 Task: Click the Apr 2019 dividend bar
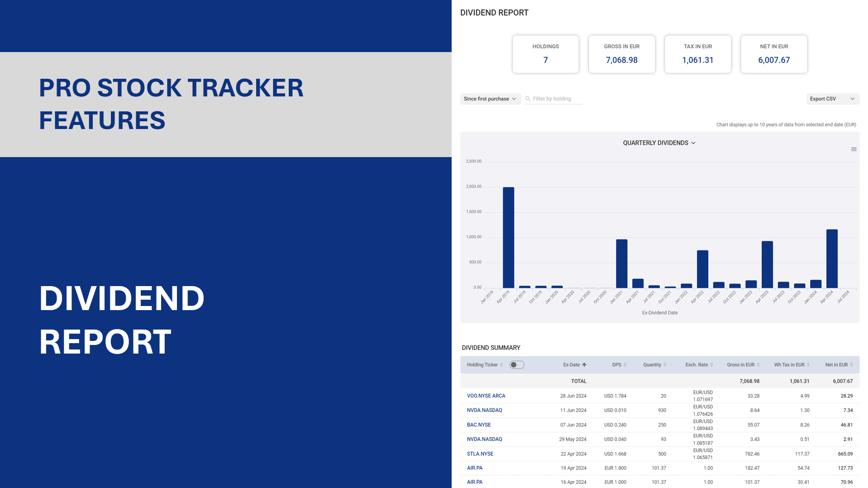point(508,238)
